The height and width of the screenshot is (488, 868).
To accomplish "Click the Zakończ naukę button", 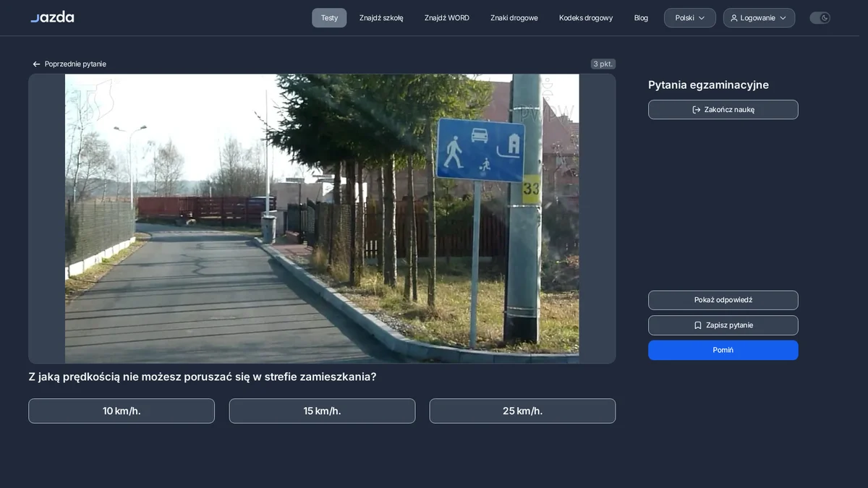I will [x=723, y=109].
